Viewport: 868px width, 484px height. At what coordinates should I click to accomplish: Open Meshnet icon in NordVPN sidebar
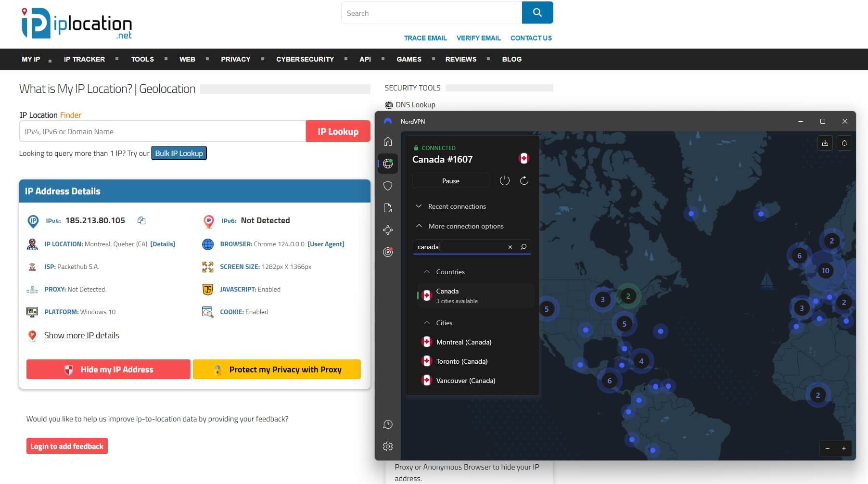388,230
